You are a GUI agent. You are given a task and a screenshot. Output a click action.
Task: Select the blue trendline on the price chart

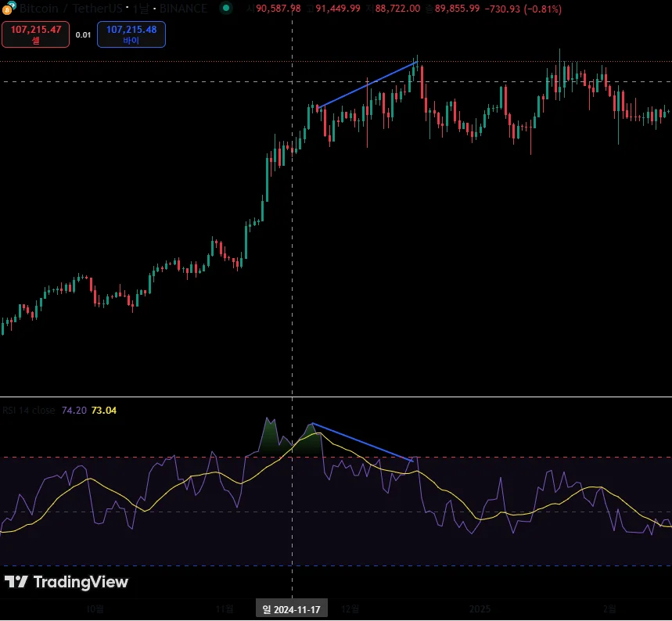coord(368,84)
